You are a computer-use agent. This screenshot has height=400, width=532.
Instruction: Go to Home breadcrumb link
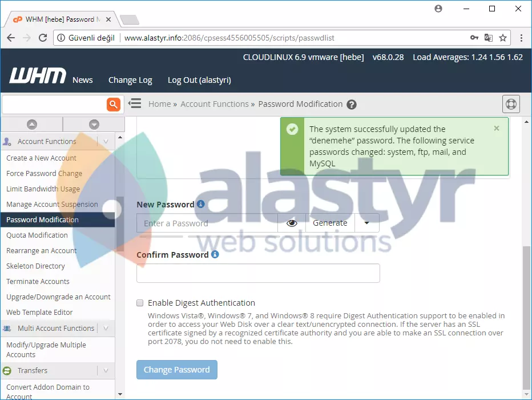159,104
